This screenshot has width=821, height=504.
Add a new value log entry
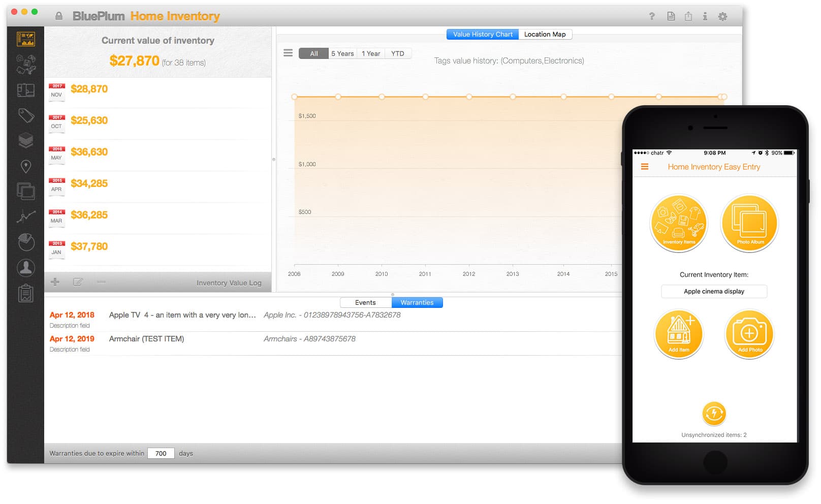point(55,282)
